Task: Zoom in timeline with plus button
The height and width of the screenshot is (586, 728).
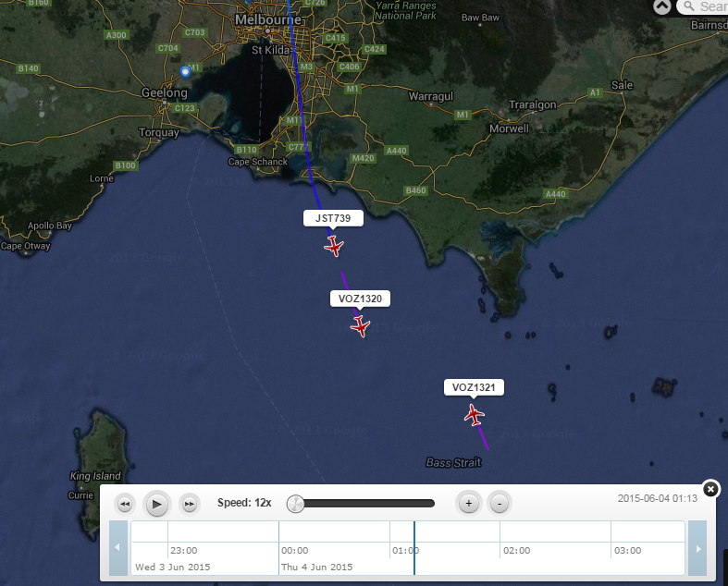Action: (x=469, y=504)
